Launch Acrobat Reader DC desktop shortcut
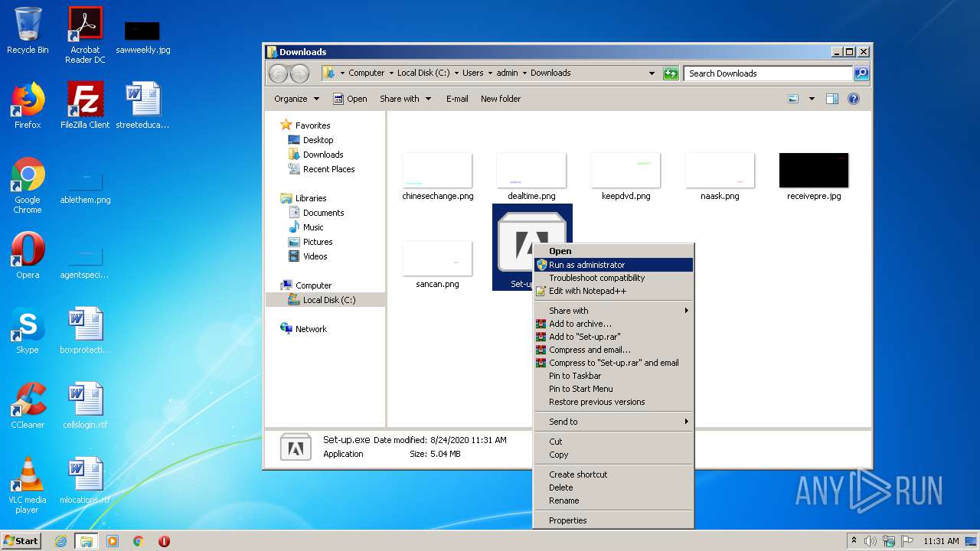The image size is (980, 551). 85,35
